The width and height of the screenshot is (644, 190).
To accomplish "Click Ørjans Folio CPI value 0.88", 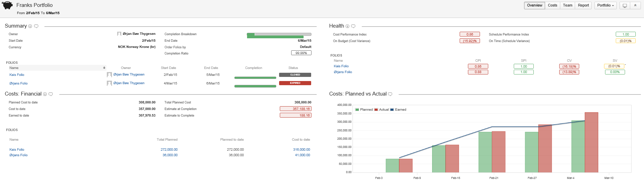I will pyautogui.click(x=478, y=72).
